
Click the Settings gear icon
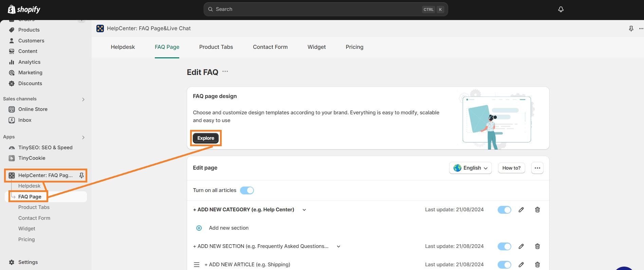[12, 262]
